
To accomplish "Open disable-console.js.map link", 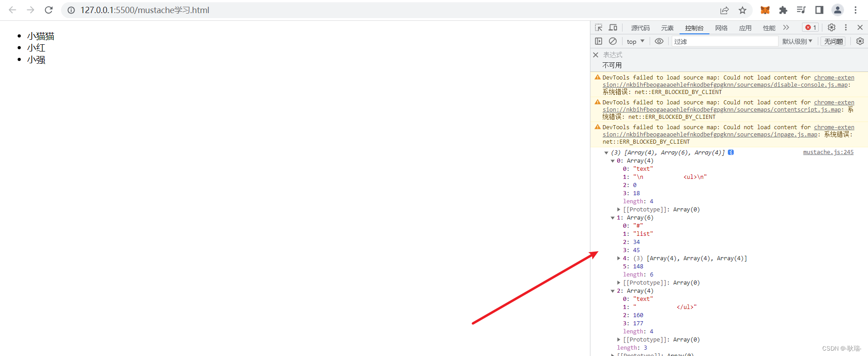I will [x=725, y=85].
